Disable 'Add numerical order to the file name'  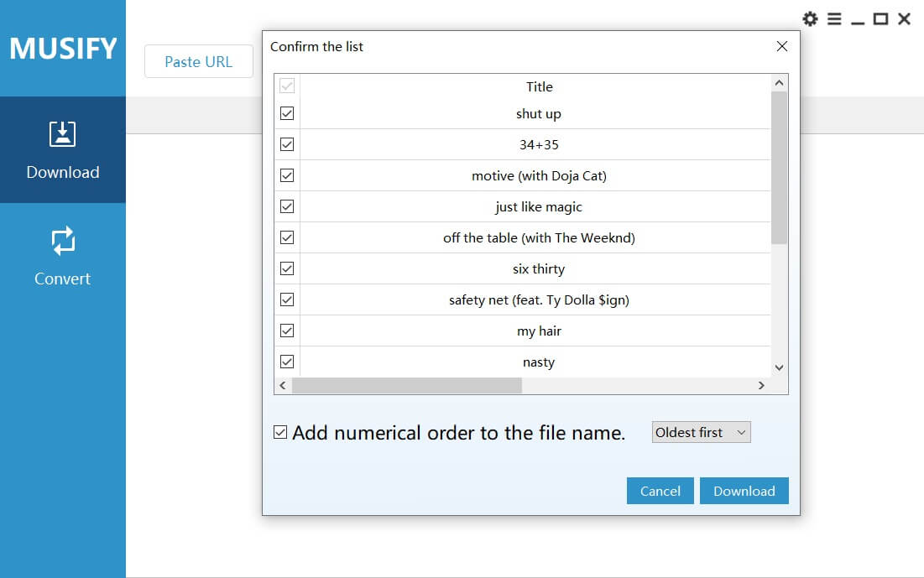coord(280,433)
